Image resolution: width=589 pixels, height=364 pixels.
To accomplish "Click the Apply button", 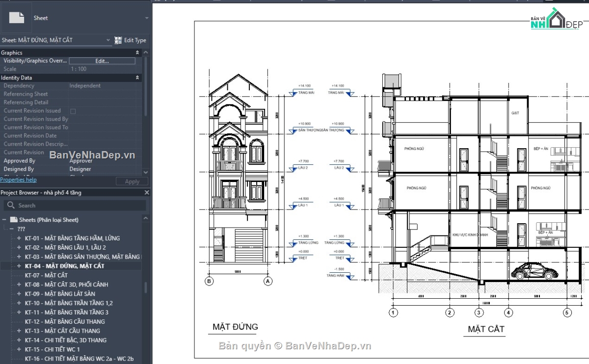I will coord(132,182).
